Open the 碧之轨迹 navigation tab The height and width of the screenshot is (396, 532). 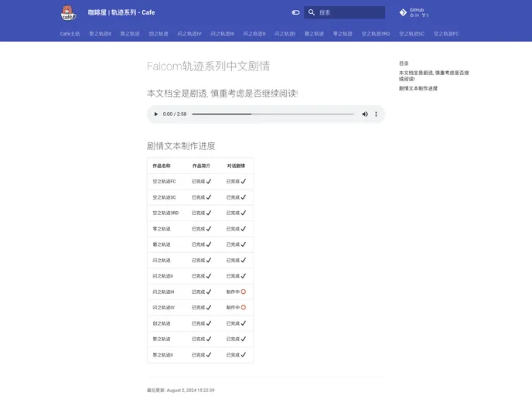pos(314,33)
